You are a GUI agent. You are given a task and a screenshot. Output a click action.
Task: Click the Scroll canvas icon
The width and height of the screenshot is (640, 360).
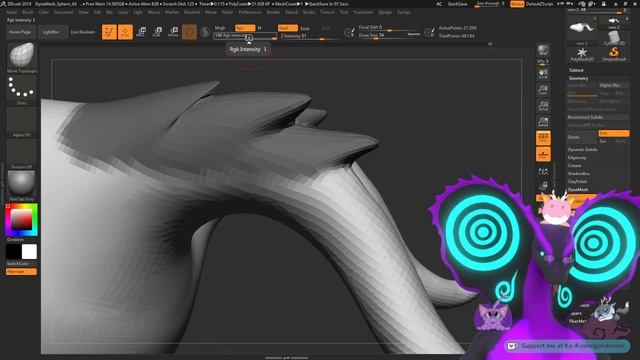tap(543, 73)
